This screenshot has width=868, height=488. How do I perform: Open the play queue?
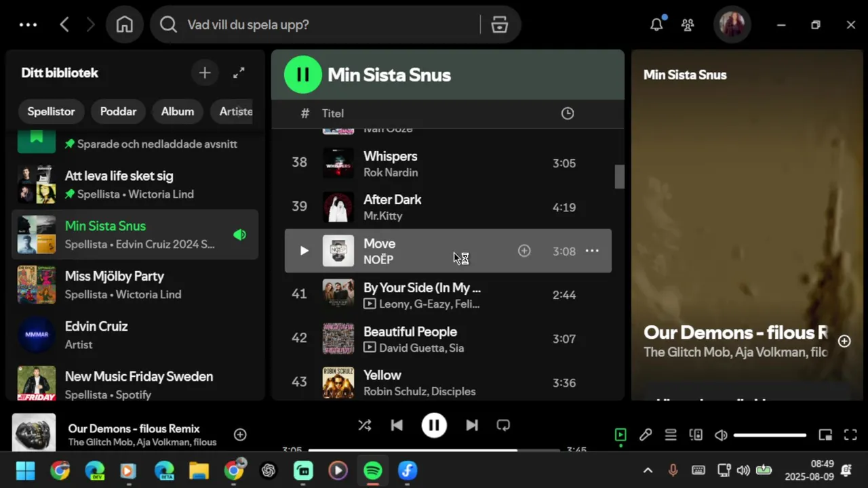(671, 435)
